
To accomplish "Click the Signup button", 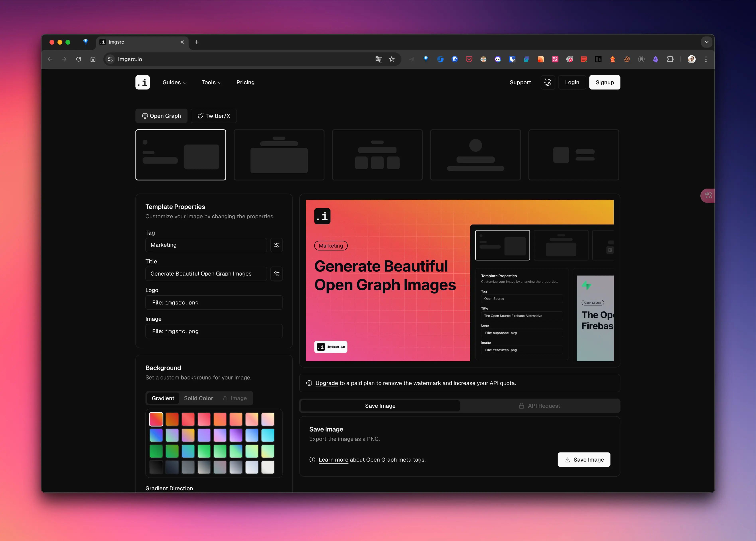I will pos(604,82).
